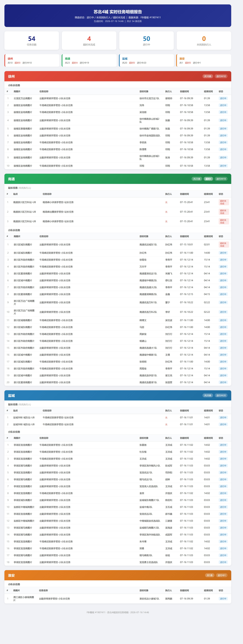Open the 盐城 city summary card showing 共20

147,61
